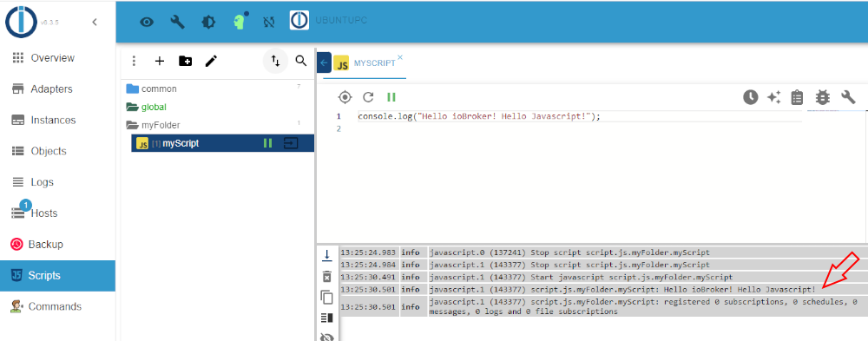Change the log layout with the column icon
This screenshot has width=868, height=341.
click(x=326, y=318)
